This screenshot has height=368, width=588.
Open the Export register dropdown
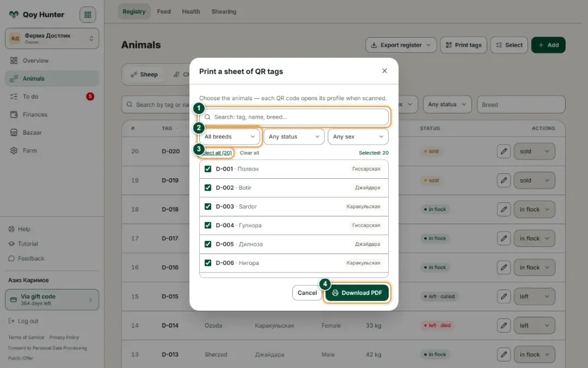tap(401, 45)
